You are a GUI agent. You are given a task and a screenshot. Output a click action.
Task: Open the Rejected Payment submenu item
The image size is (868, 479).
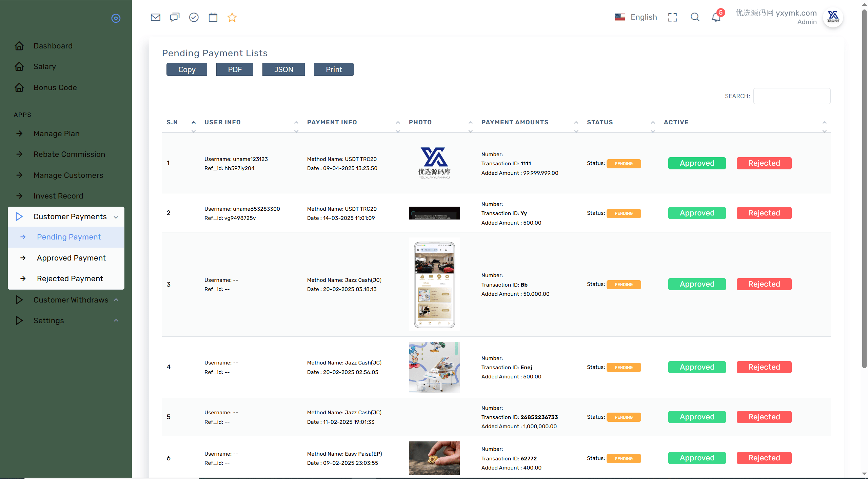click(x=70, y=278)
